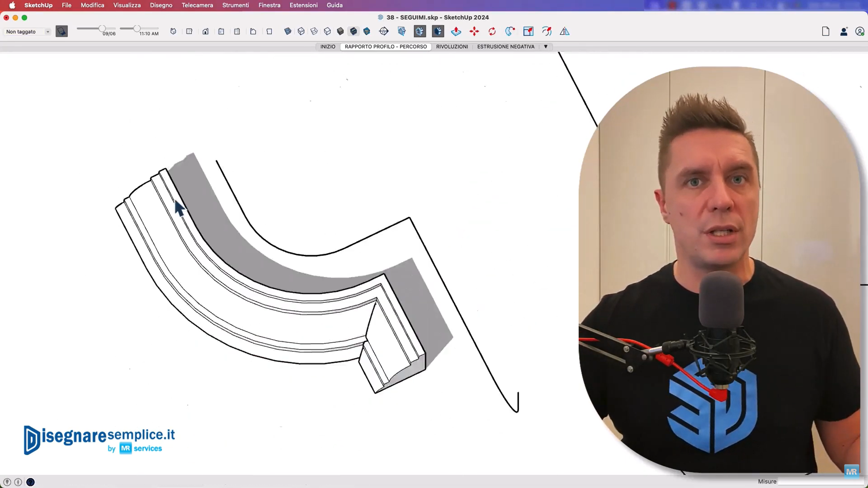This screenshot has height=488, width=868.
Task: Switch to Front view
Action: pyautogui.click(x=205, y=32)
